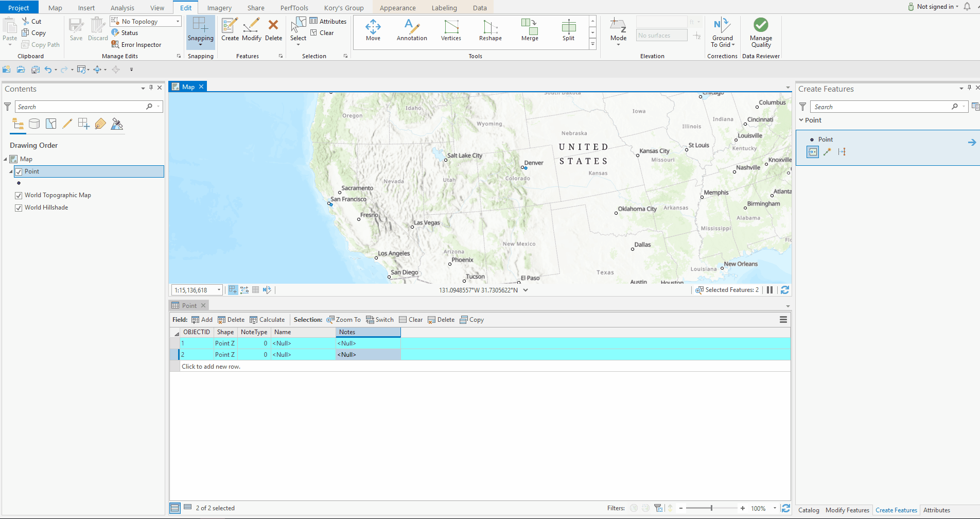Viewport: 980px width, 519px height.
Task: Open the Annotation edit tool
Action: [412, 30]
